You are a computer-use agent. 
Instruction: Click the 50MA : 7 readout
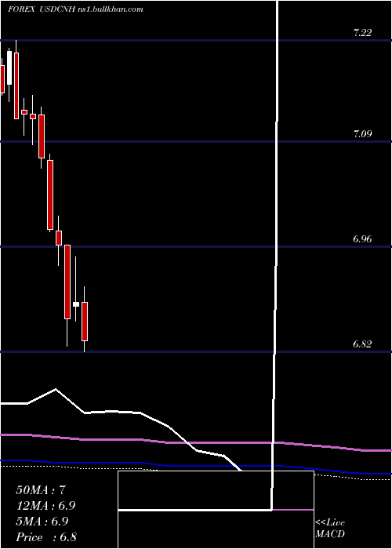41,490
